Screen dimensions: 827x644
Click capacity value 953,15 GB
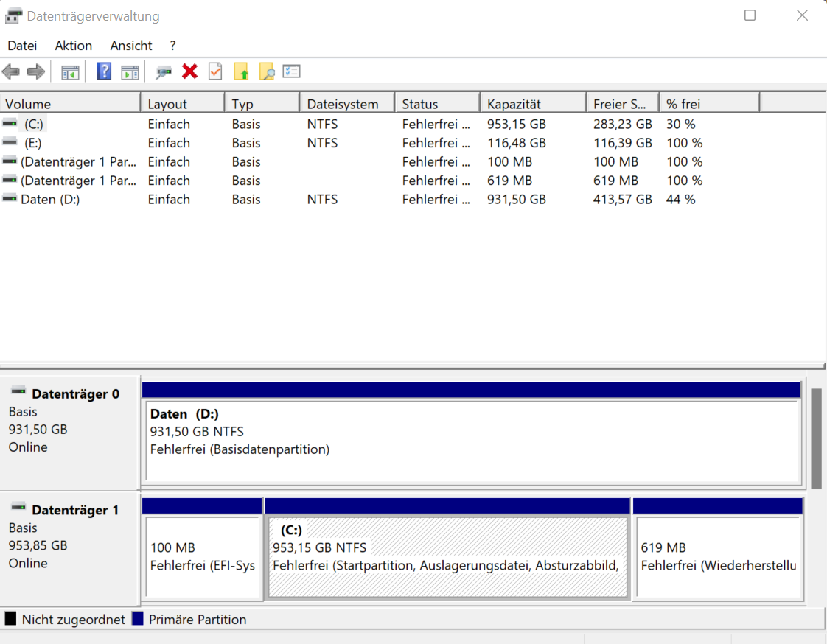(517, 124)
